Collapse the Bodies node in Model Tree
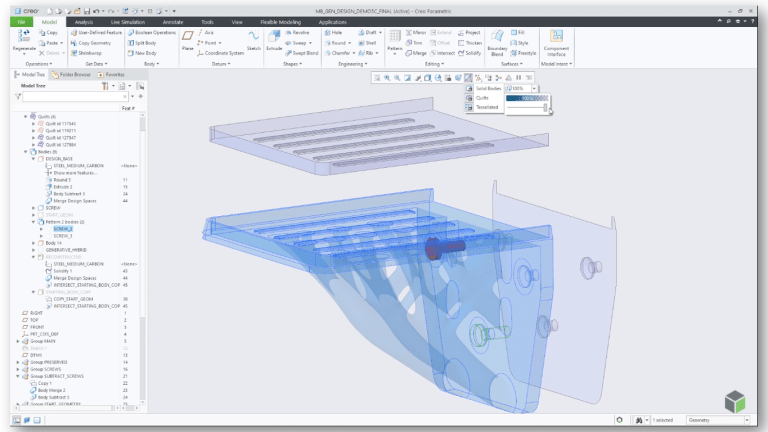The width and height of the screenshot is (768, 432). point(27,151)
